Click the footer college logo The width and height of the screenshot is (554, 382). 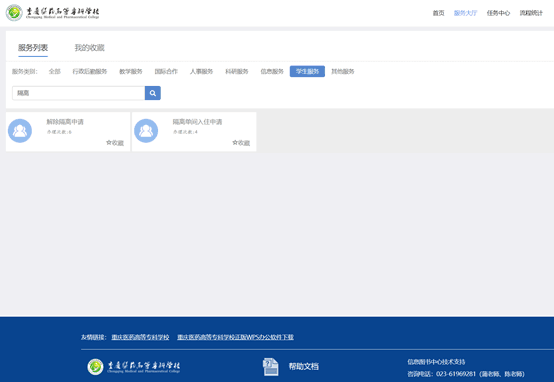click(x=134, y=366)
